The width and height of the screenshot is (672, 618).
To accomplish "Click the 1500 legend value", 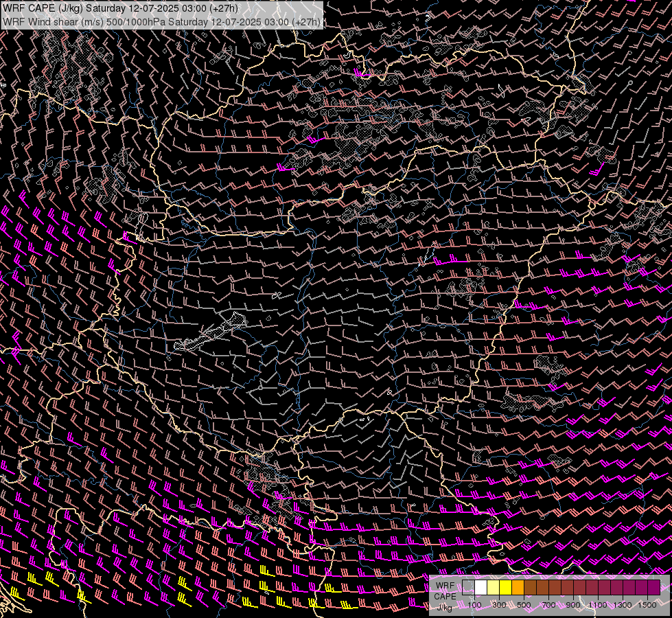I will 647,605.
